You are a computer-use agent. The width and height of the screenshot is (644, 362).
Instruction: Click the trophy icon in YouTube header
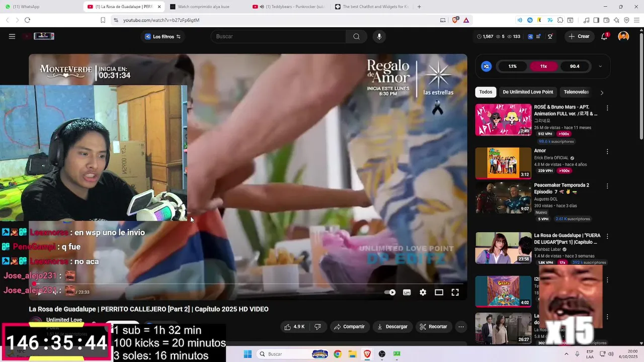click(x=550, y=36)
